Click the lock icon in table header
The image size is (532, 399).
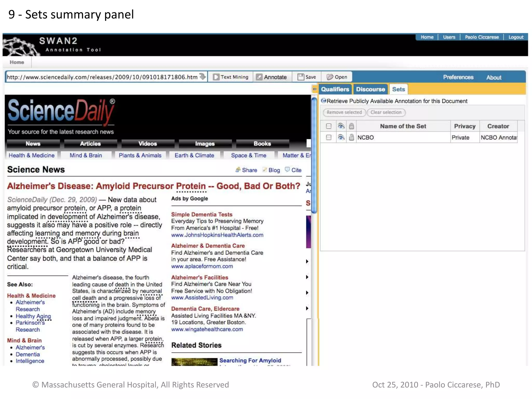351,126
